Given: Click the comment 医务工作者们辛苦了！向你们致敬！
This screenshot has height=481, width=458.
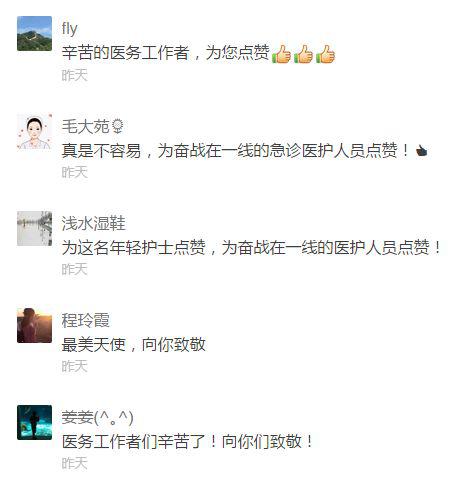Looking at the screenshot, I should click(x=187, y=442).
